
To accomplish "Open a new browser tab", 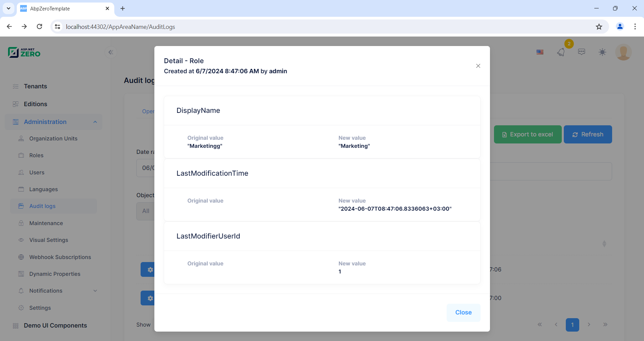I will [123, 8].
